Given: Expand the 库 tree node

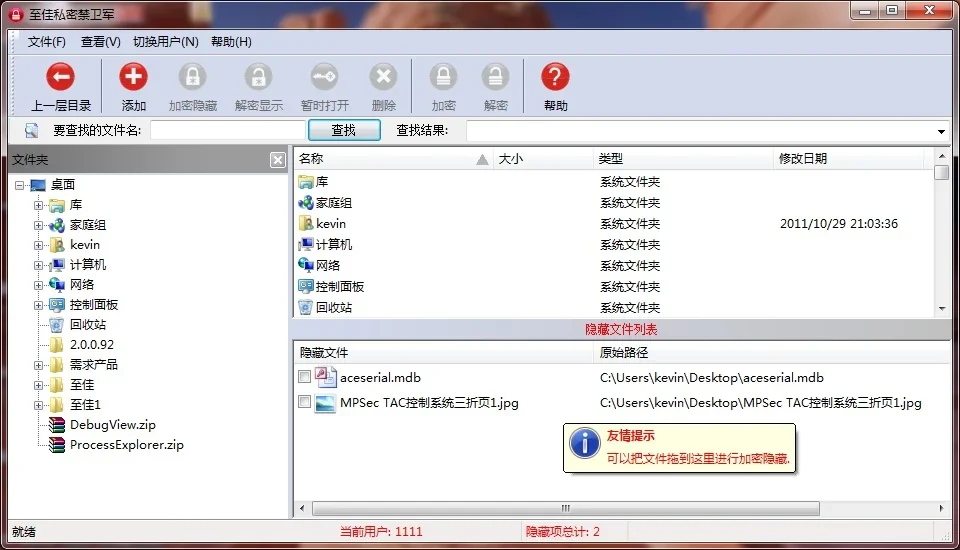Looking at the screenshot, I should click(39, 205).
